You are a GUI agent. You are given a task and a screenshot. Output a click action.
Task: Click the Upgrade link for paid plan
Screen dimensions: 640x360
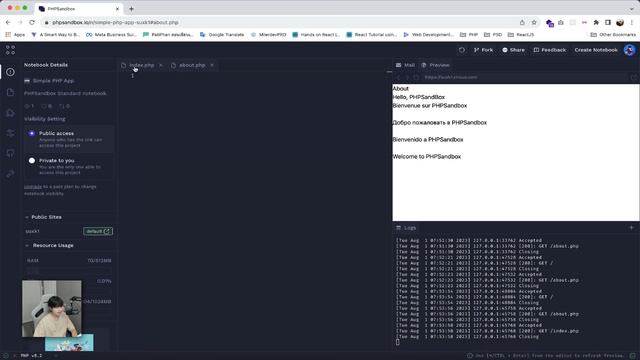point(33,187)
